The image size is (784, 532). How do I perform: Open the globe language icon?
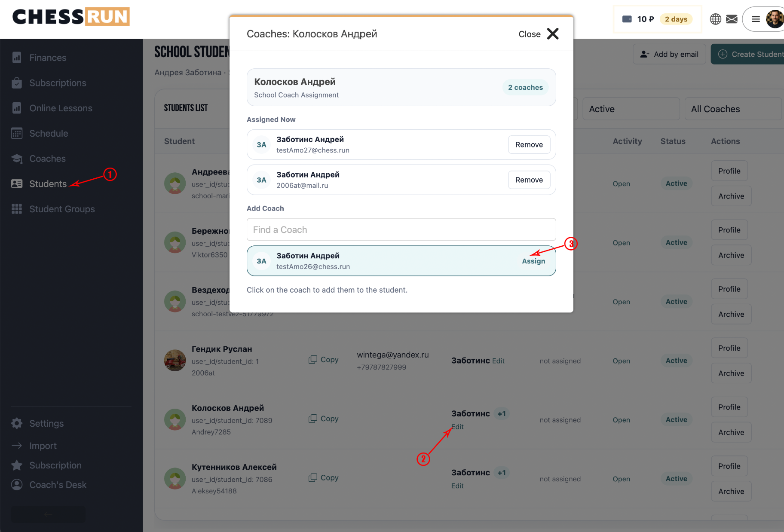pos(715,19)
